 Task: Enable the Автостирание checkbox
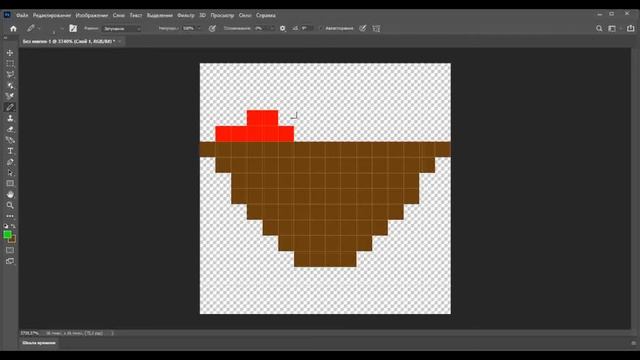tap(320, 29)
